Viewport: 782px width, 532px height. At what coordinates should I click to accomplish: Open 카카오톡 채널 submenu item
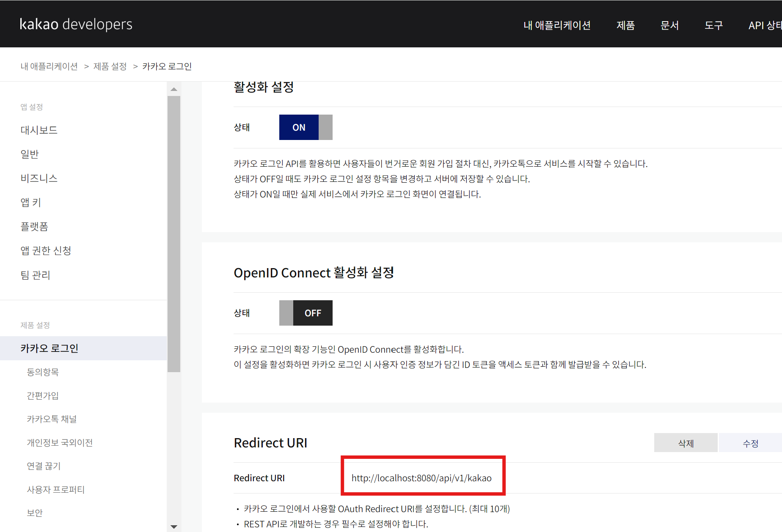coord(52,419)
